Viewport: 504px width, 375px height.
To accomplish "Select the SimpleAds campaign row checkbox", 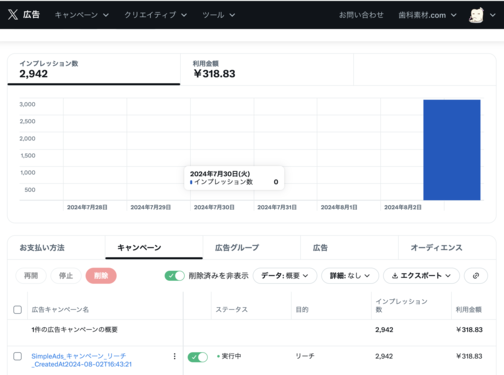I will pos(18,356).
